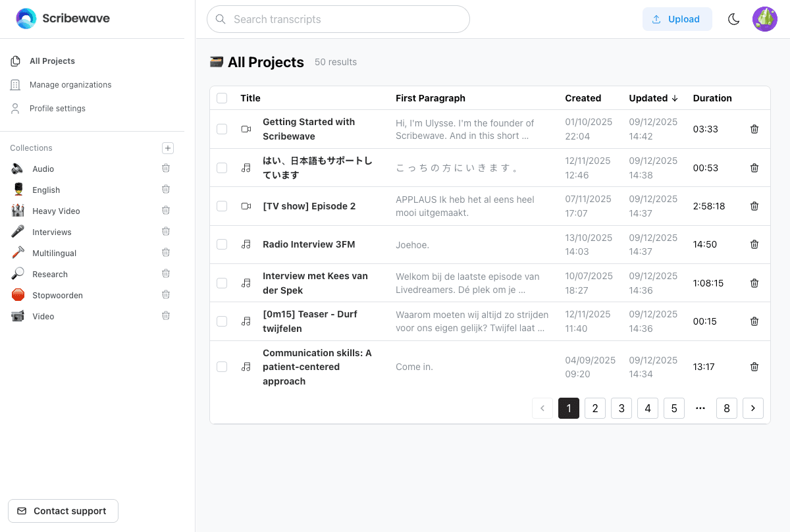Select "Getting Started with Scribewave" via its checkbox
Screen dimensions: 790x532
[x=222, y=129]
